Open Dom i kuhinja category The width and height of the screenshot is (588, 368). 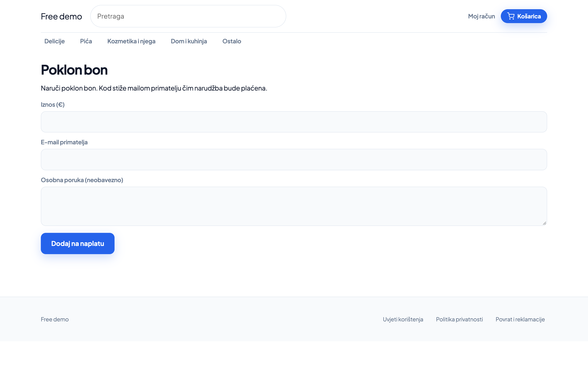click(x=189, y=41)
